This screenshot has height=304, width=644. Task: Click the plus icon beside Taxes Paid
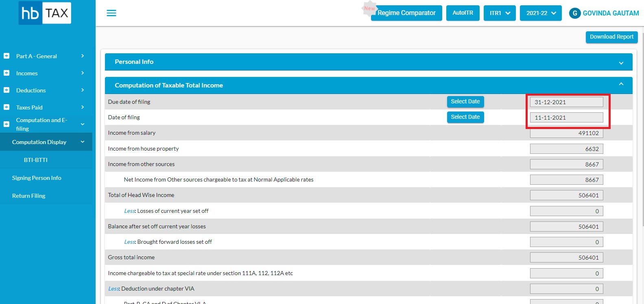[x=7, y=107]
